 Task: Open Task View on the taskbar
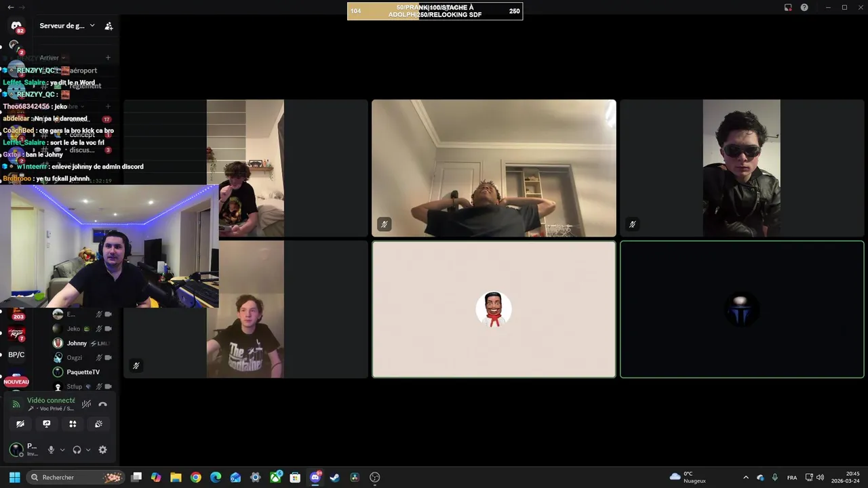[x=136, y=477]
